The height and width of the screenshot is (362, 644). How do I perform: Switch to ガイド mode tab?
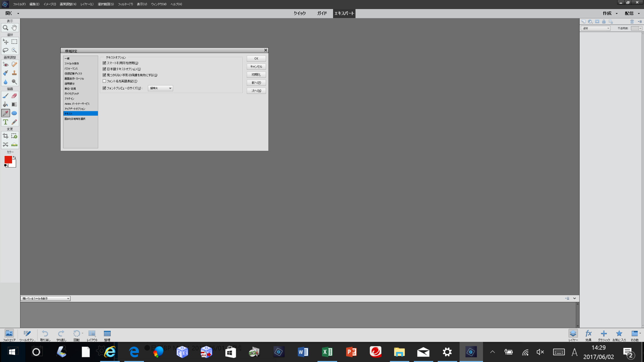click(322, 13)
